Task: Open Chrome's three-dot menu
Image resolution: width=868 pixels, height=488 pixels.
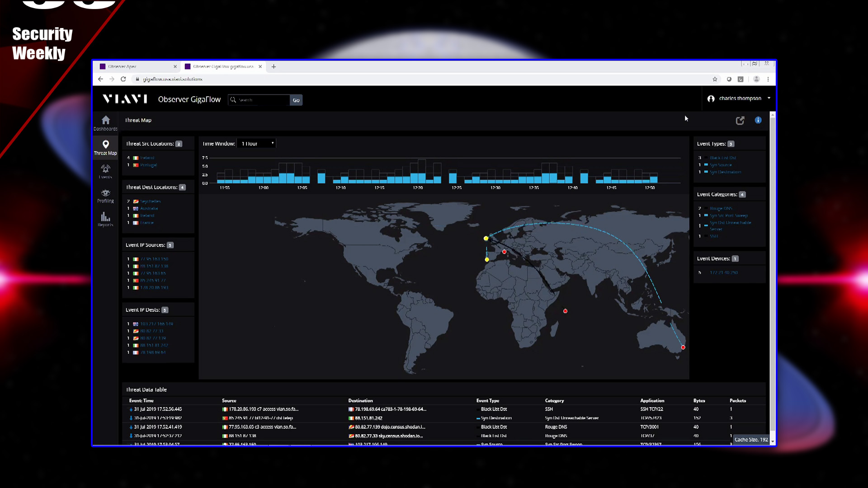Action: tap(768, 79)
